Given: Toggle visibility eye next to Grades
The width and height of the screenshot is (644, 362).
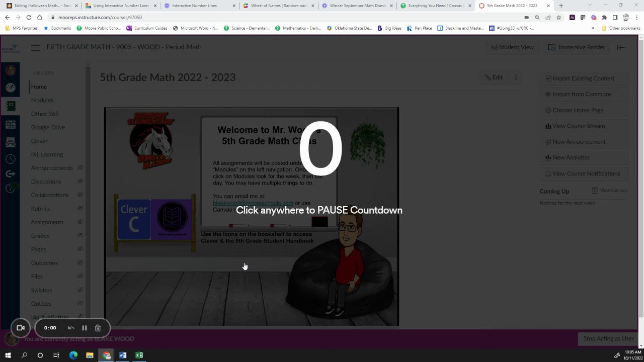Looking at the screenshot, I should coord(80,235).
